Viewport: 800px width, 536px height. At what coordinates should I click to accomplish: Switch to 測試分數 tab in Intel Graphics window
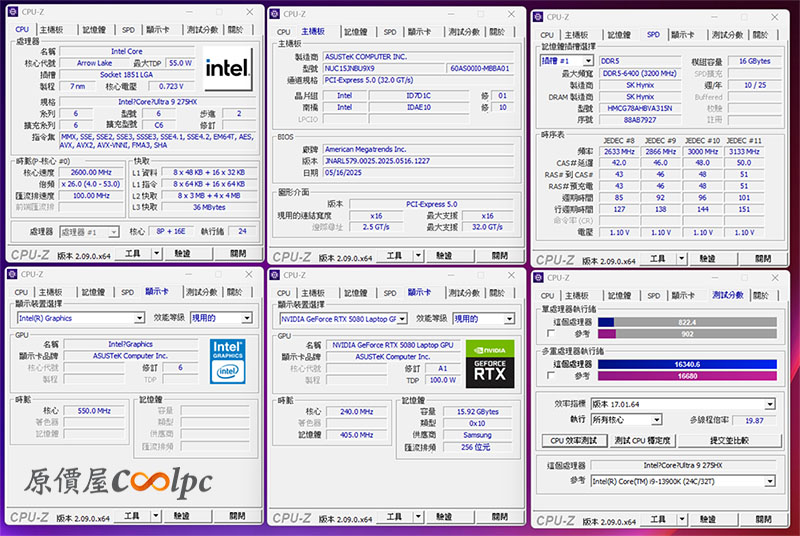[x=202, y=292]
